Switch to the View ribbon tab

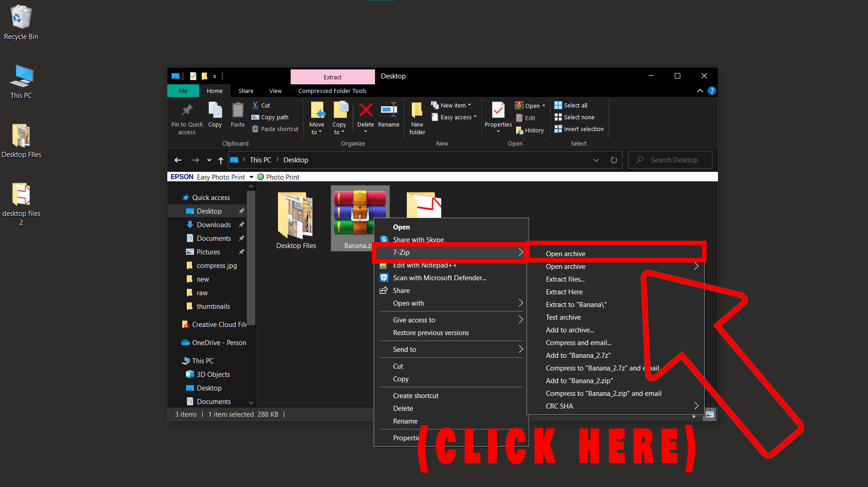coord(275,91)
